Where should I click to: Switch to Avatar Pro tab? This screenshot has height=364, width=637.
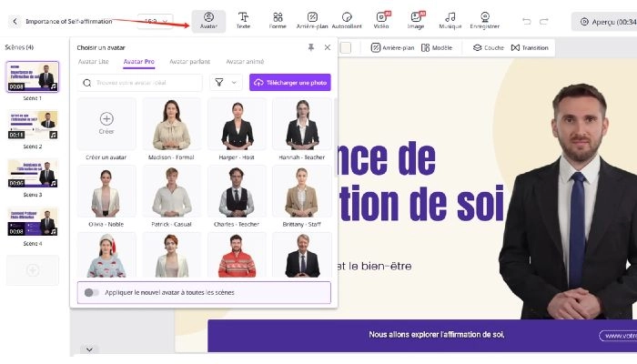(139, 62)
